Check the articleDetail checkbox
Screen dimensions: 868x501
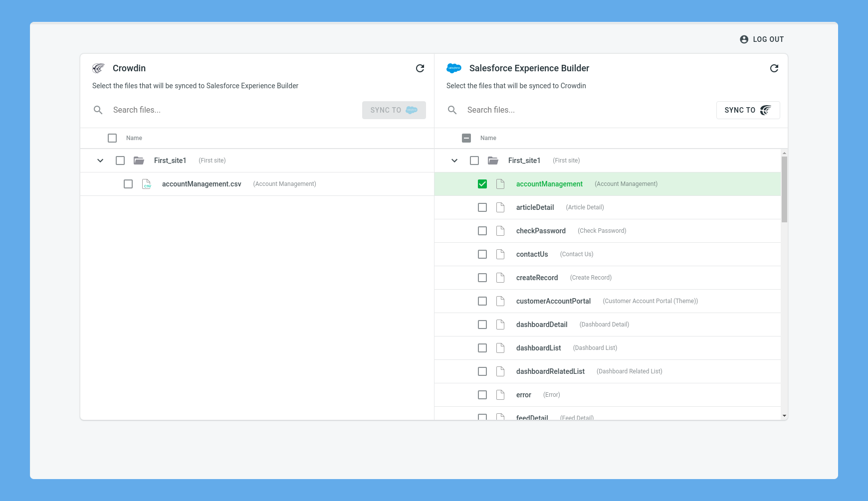(x=482, y=207)
